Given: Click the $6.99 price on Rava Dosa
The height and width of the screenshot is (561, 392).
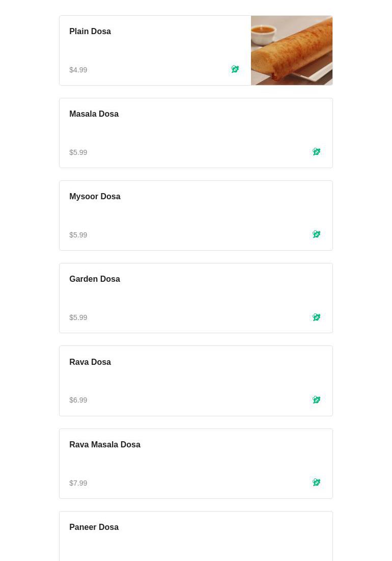Looking at the screenshot, I should [x=78, y=400].
